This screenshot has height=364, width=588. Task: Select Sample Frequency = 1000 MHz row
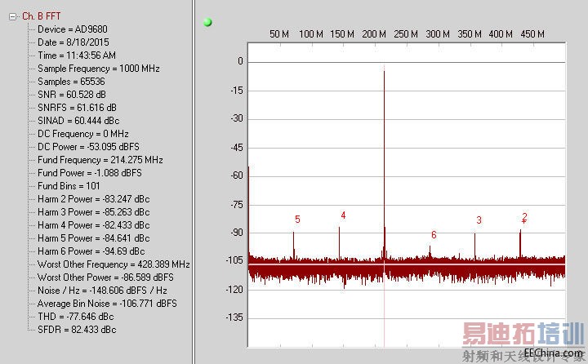click(x=99, y=69)
